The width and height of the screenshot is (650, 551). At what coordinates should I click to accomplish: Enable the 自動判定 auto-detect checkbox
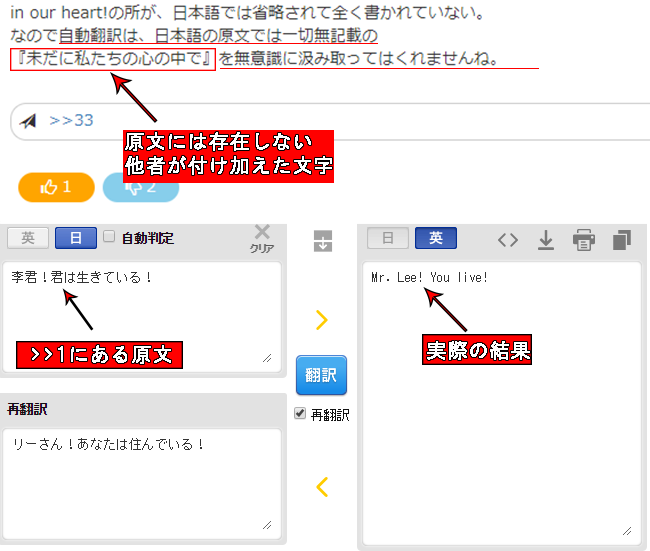(x=110, y=237)
